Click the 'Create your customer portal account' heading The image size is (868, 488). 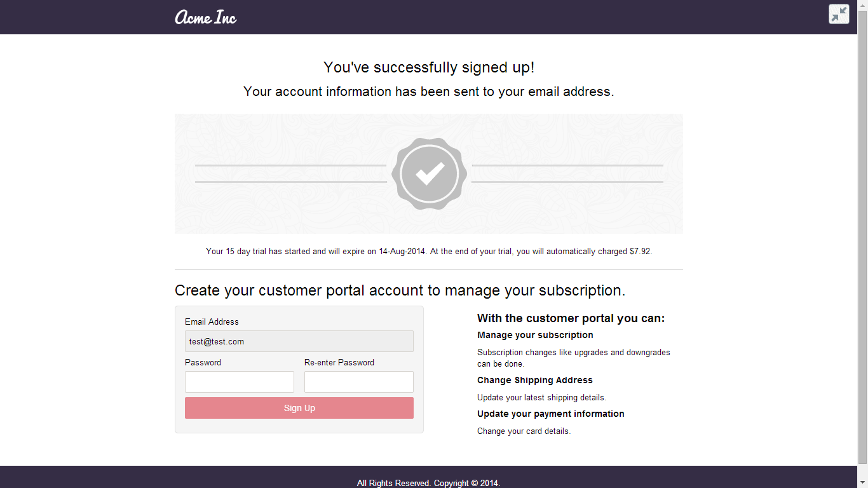click(x=400, y=290)
